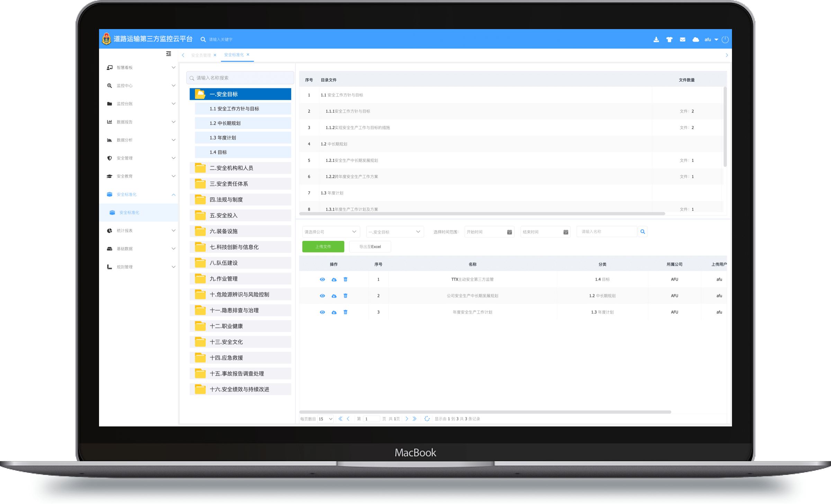Viewport: 831px width, 504px height.
Task: Collapse the sidebar menu toggle icon
Action: pyautogui.click(x=169, y=54)
